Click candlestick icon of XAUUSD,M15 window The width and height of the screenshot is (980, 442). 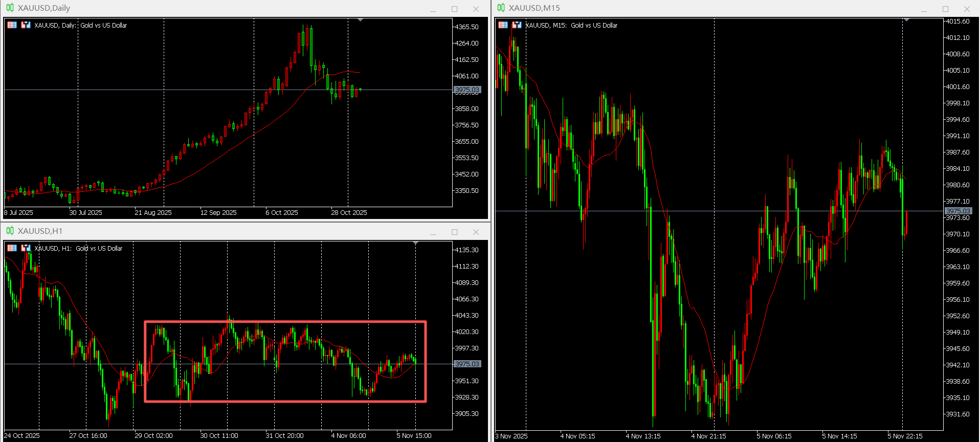click(501, 8)
